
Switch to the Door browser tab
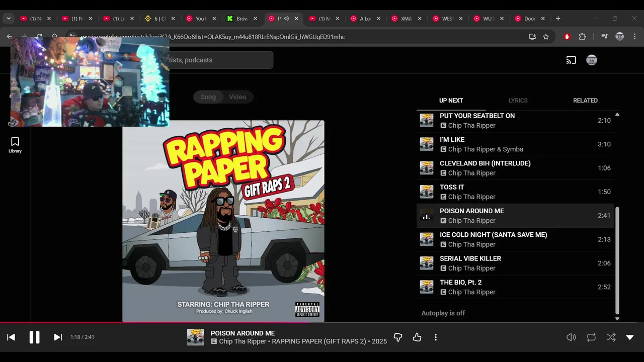click(529, 19)
